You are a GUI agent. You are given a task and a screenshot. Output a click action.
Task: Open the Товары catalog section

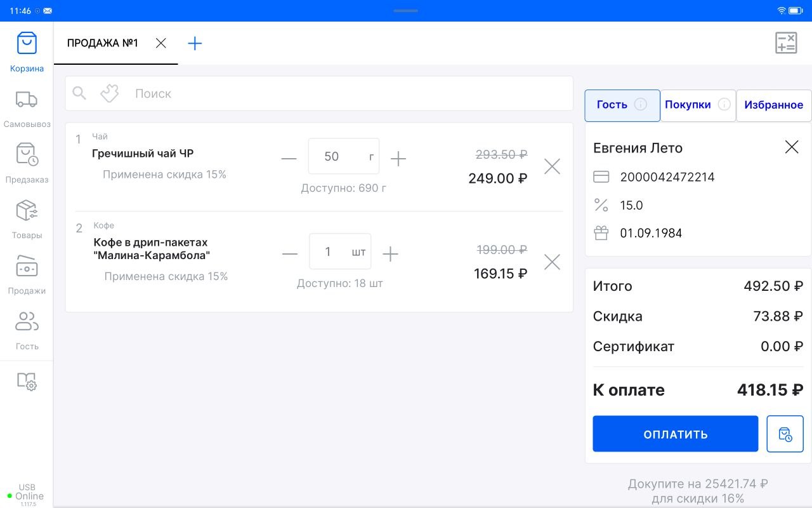tap(27, 217)
